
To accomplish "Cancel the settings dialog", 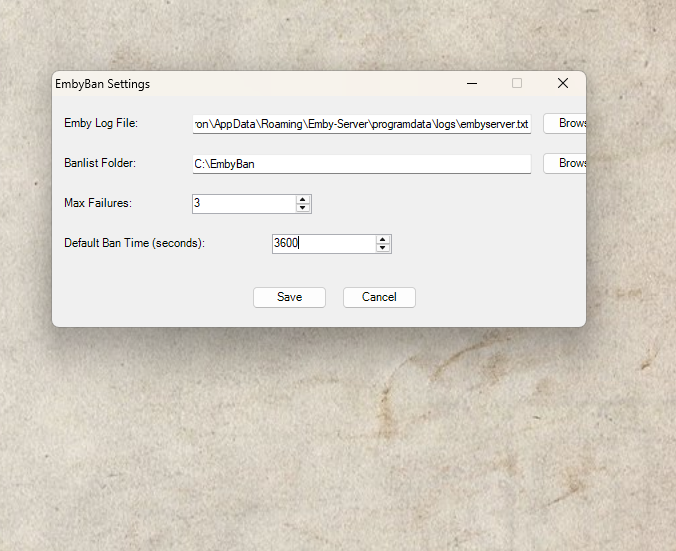I will click(379, 297).
